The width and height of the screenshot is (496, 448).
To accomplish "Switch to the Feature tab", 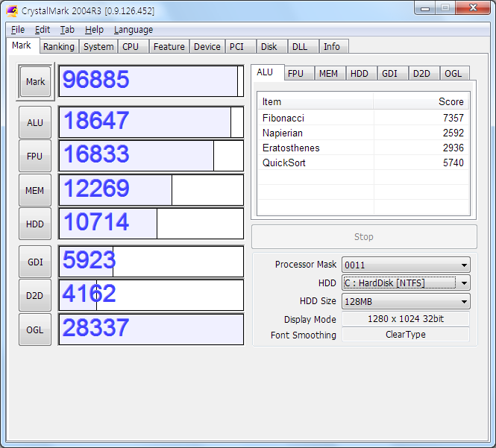I will click(169, 46).
